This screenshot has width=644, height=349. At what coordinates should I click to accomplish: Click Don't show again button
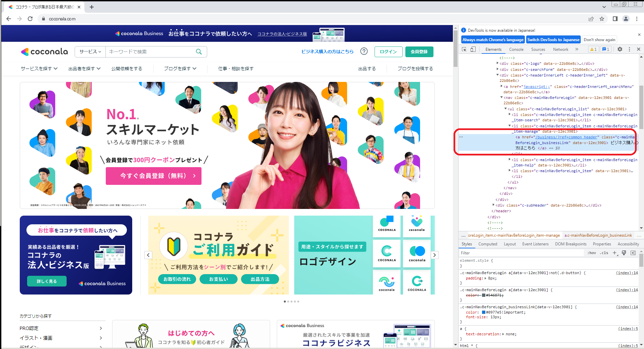tap(599, 39)
